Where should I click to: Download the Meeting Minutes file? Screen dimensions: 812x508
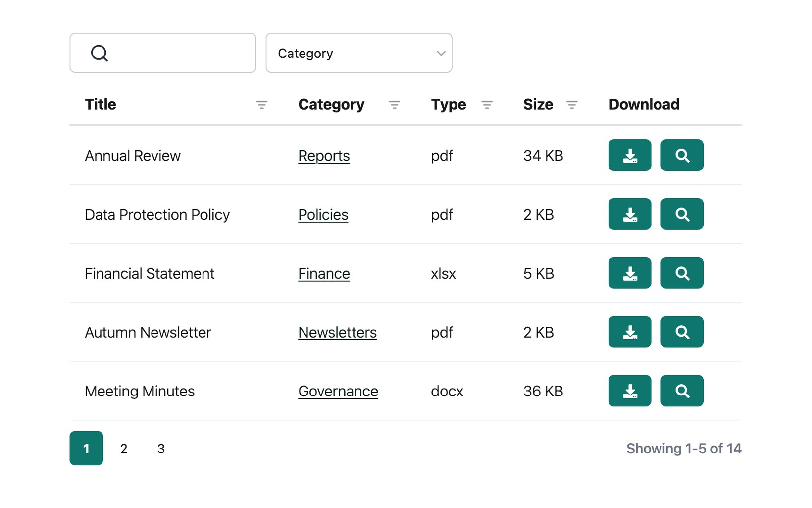click(629, 391)
